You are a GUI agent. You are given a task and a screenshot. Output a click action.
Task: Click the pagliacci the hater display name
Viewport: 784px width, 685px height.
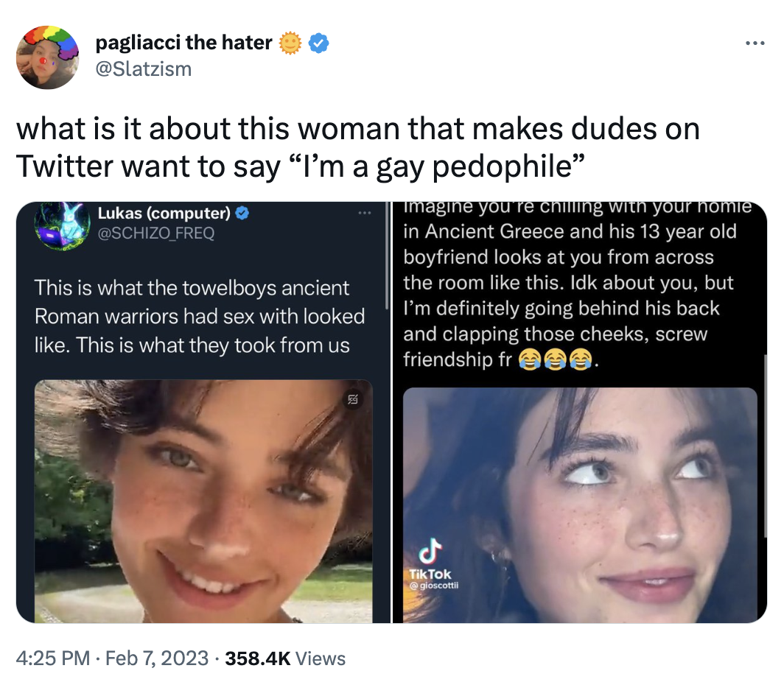point(183,43)
